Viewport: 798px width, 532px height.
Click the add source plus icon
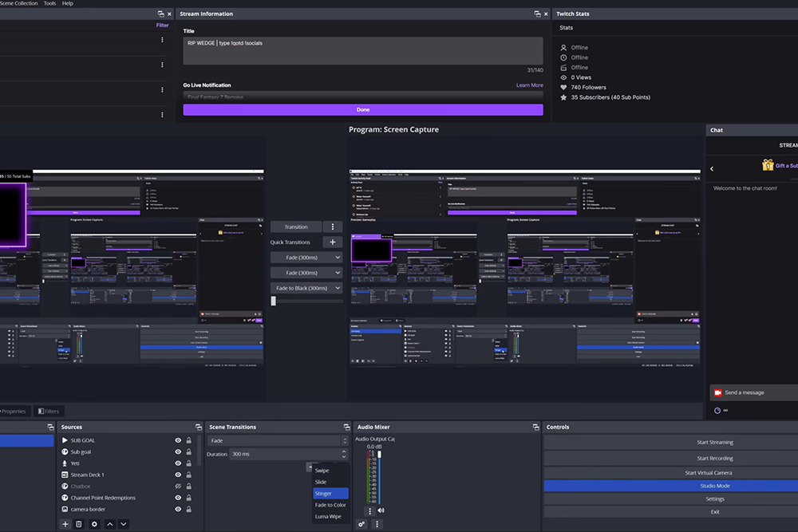pyautogui.click(x=65, y=524)
